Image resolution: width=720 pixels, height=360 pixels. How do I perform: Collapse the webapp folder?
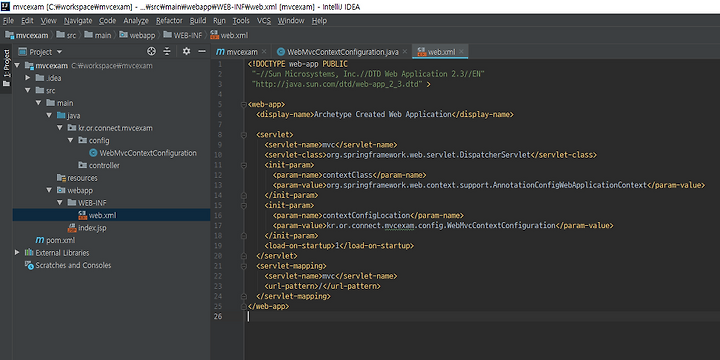[49, 190]
